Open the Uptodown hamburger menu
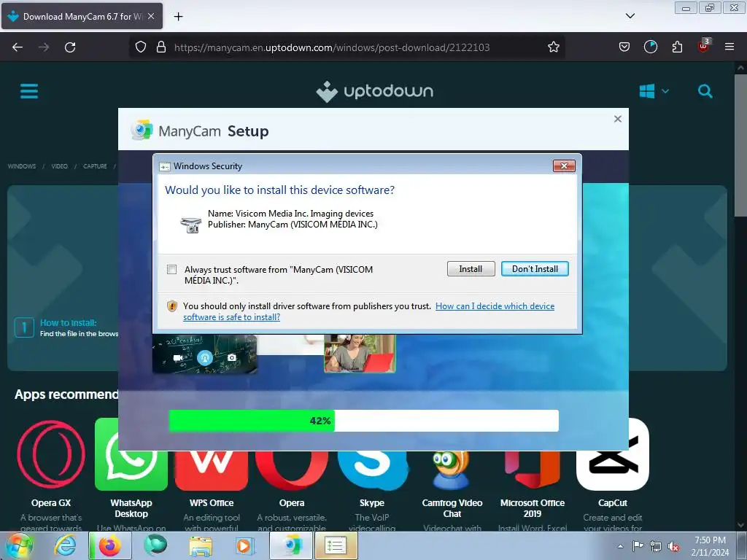 tap(29, 91)
